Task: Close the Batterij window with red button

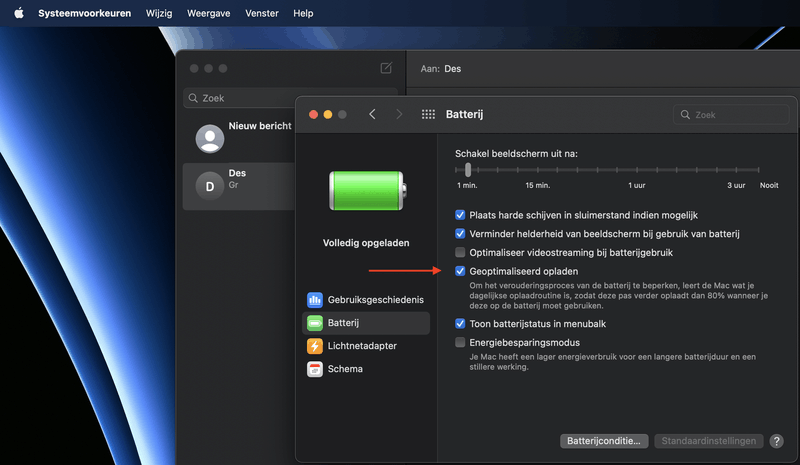Action: coord(314,114)
